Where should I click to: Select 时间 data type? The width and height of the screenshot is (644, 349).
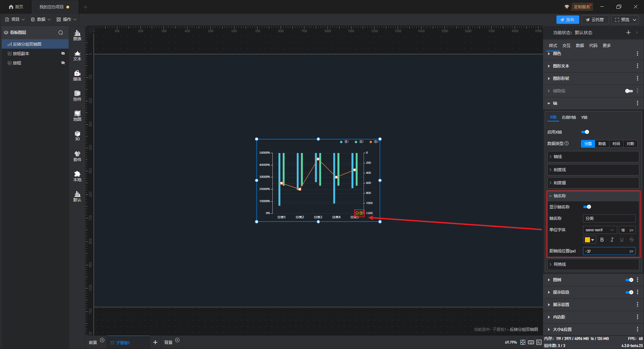(616, 144)
